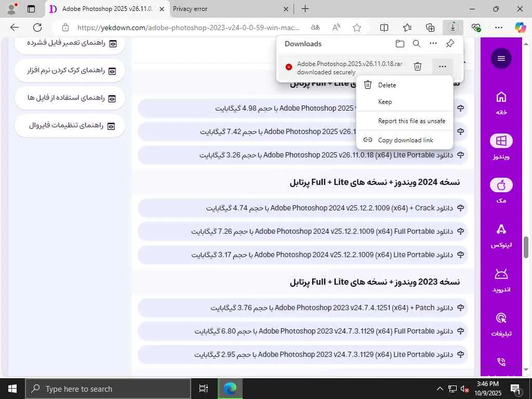Choose Keep in download context menu
This screenshot has width=532, height=399.
(x=405, y=102)
